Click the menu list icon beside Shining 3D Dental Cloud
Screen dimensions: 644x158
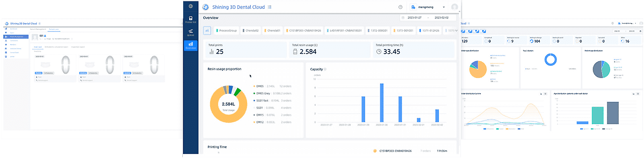coord(270,7)
